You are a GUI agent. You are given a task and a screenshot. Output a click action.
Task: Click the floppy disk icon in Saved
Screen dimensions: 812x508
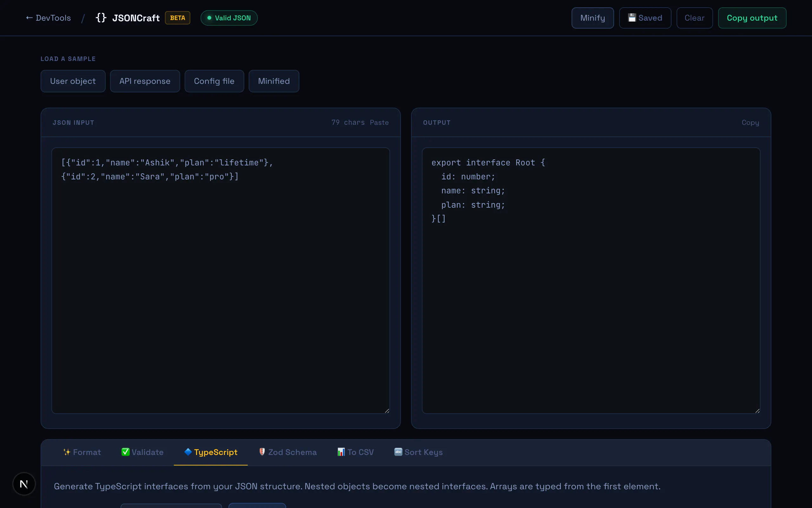(632, 18)
